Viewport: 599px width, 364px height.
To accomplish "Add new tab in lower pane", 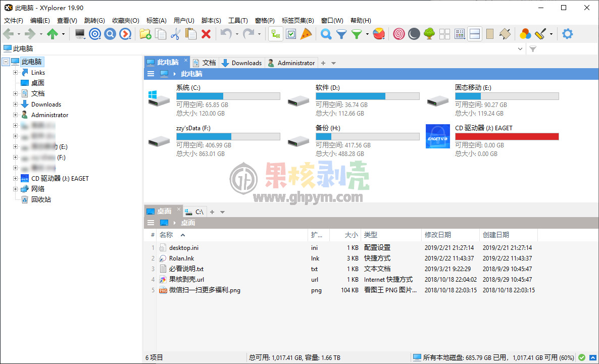I will click(x=212, y=212).
